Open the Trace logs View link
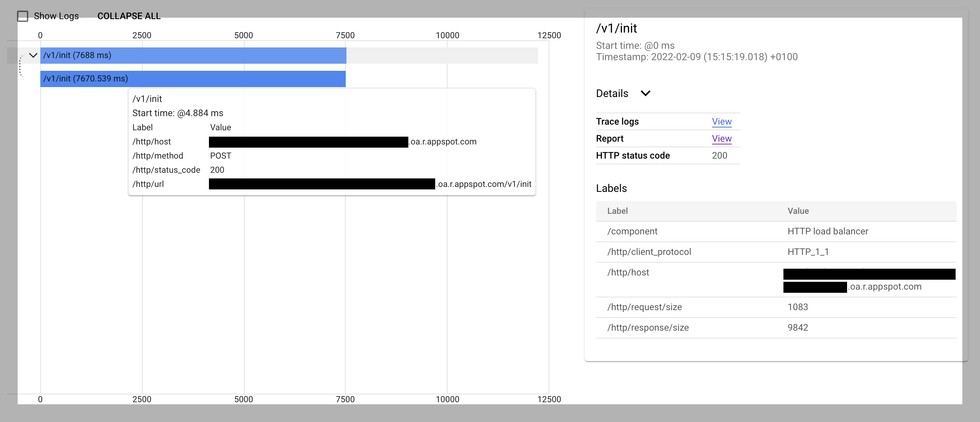Viewport: 980px width, 422px height. (721, 121)
